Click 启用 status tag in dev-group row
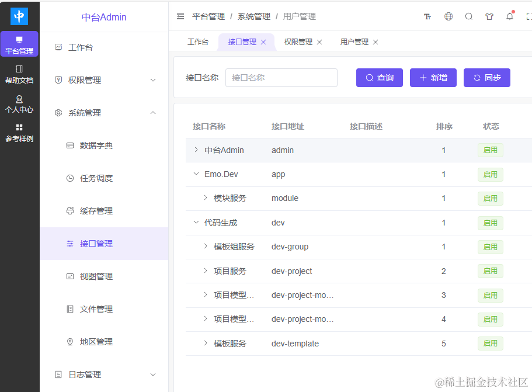This screenshot has height=392, width=532. point(491,247)
